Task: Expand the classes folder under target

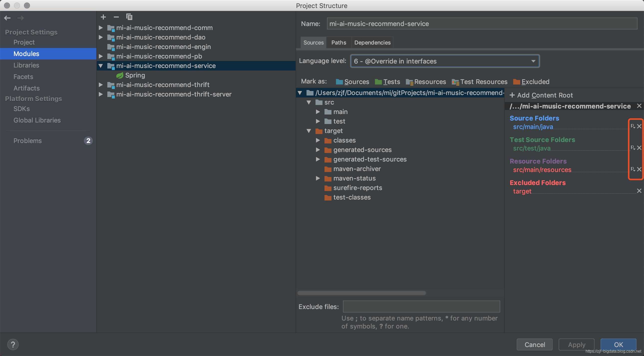Action: coord(318,140)
